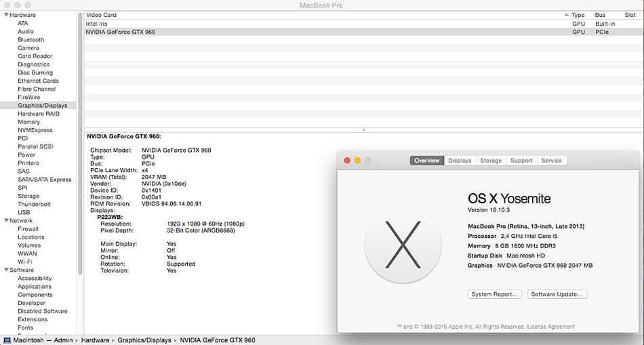This screenshot has width=644, height=345.
Task: Click Graphics/Displays in the bottom path bar
Action: pyautogui.click(x=144, y=340)
